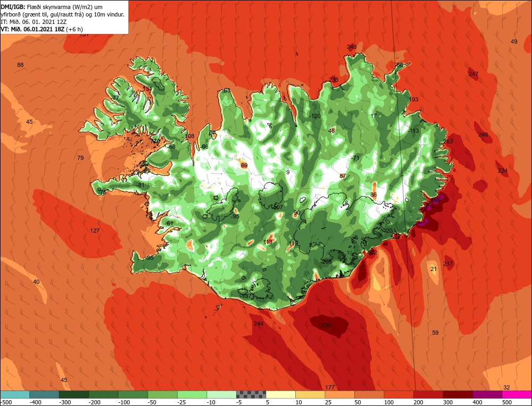Viewport: 532px width, 406px height.
Task: Click the map value '-63' on the north peninsula
Action: tap(226, 91)
